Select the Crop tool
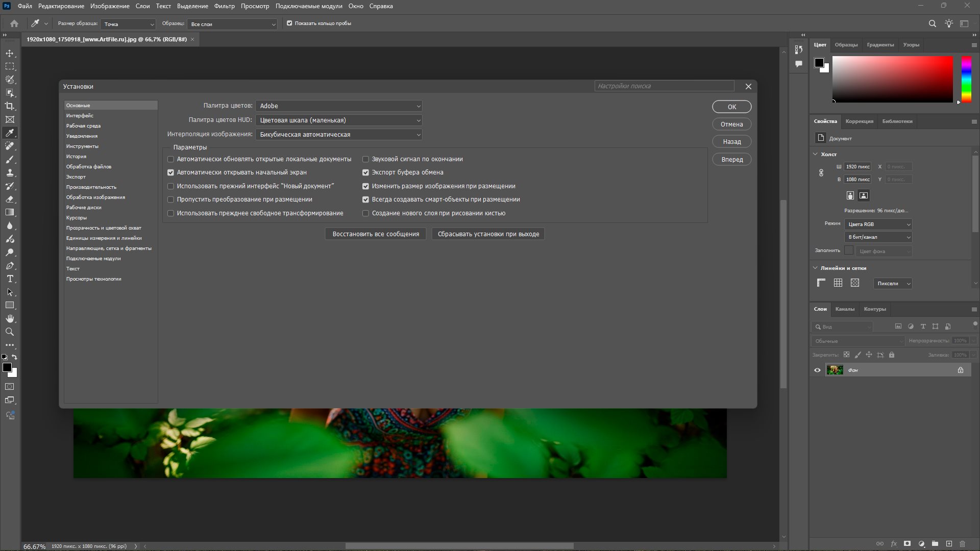This screenshot has height=551, width=980. (10, 106)
